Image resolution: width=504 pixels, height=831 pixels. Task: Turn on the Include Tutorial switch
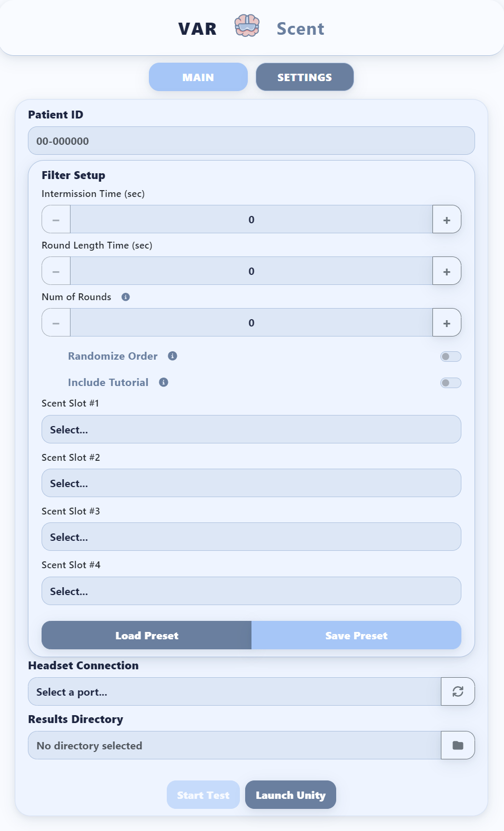(450, 383)
